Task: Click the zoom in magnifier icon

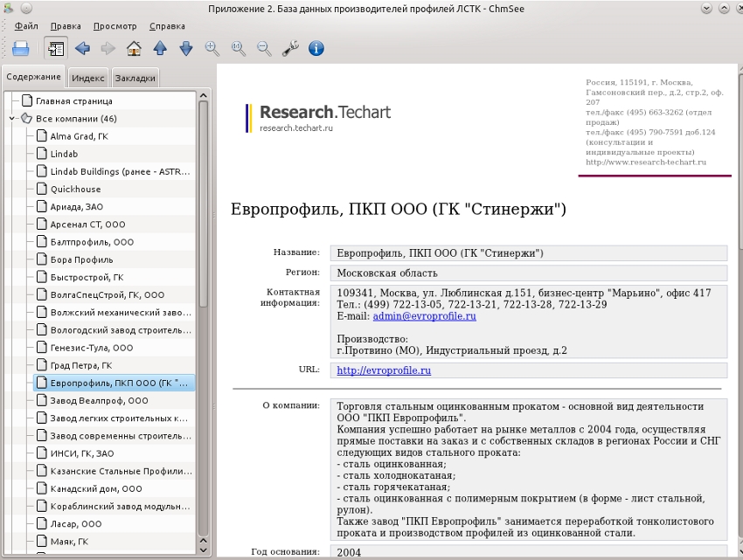Action: [x=212, y=48]
